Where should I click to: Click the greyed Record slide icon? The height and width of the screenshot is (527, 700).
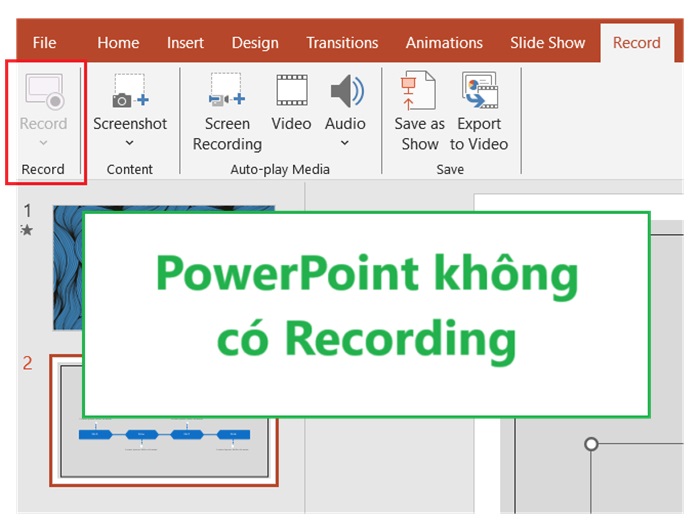44,91
